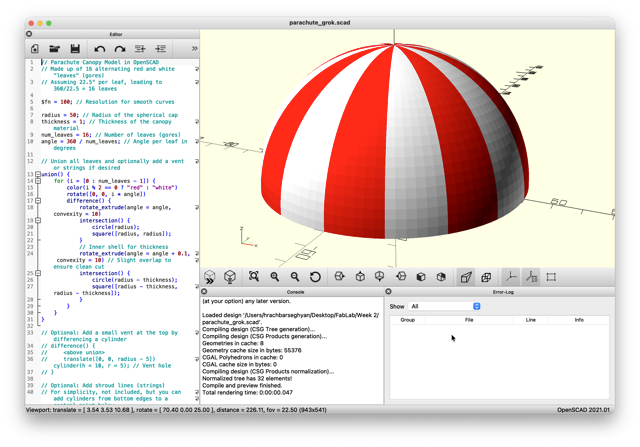Close the Console panel
This screenshot has height=447, width=640.
click(x=204, y=291)
